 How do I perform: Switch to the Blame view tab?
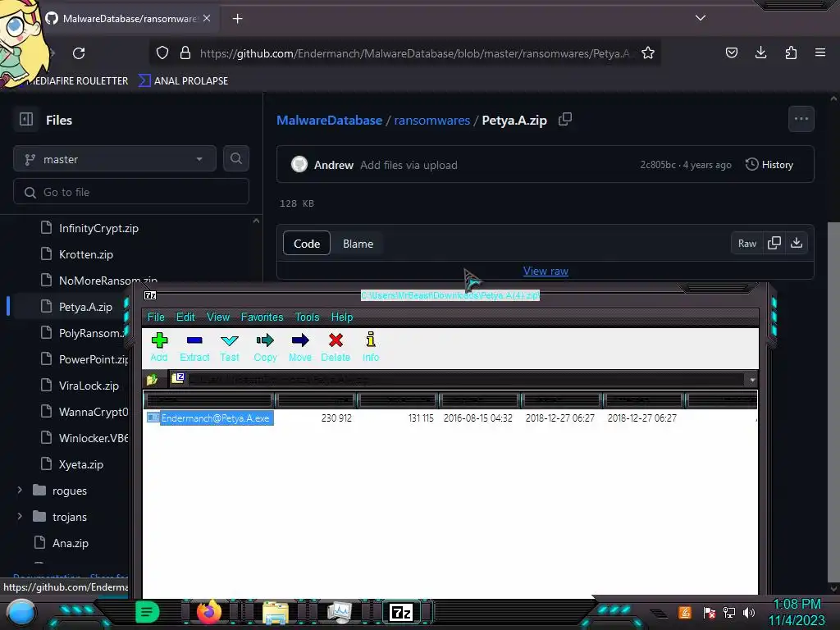[x=358, y=244]
